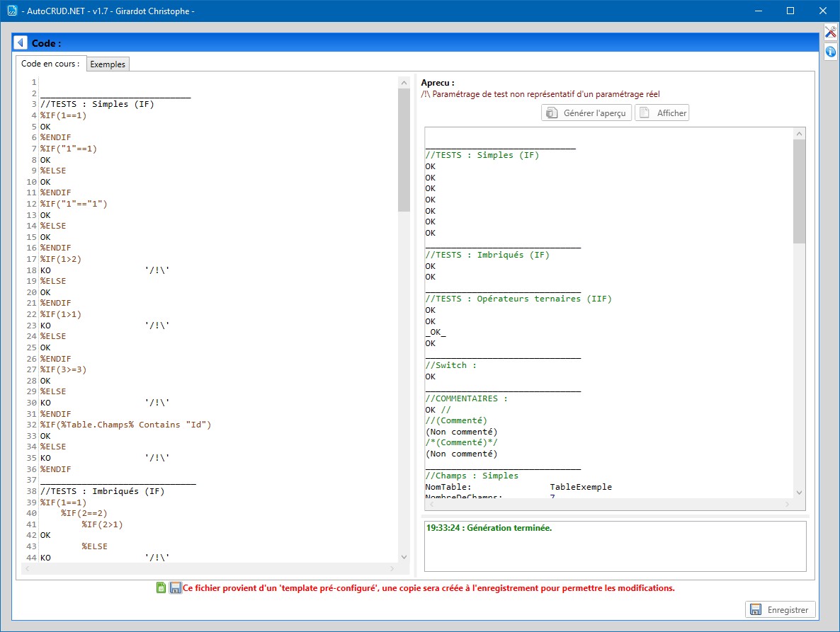Click the preview pane vertical scrollbar thumb
This screenshot has height=632, width=840.
(x=800, y=192)
